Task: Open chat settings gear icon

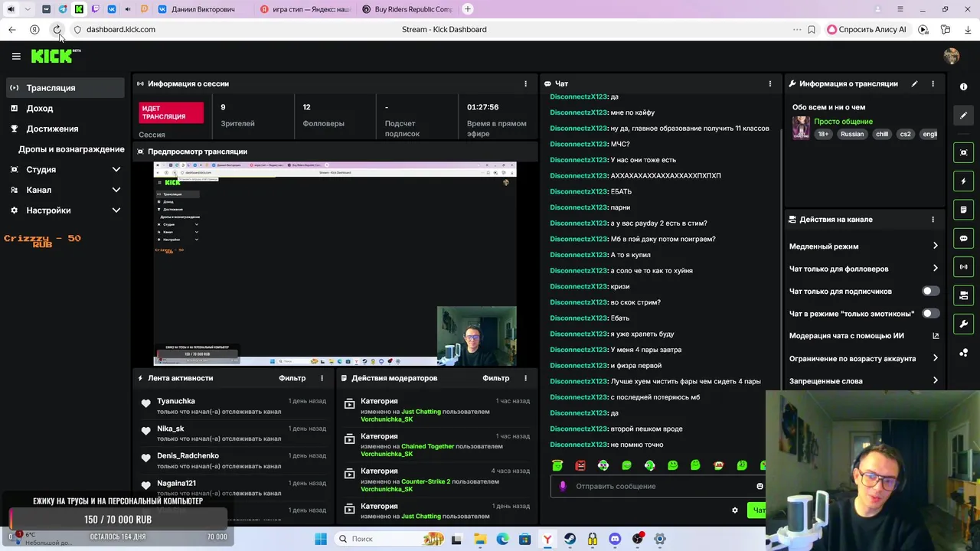Action: (735, 510)
